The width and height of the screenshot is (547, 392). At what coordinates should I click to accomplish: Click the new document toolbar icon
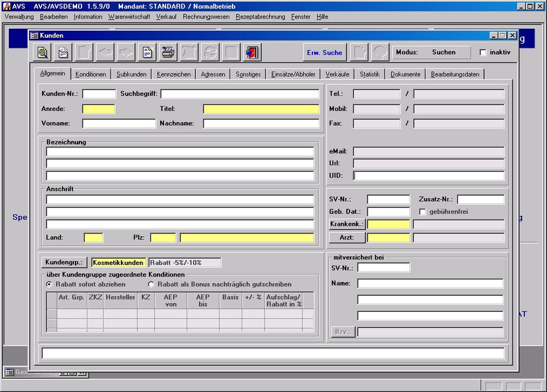tap(147, 52)
